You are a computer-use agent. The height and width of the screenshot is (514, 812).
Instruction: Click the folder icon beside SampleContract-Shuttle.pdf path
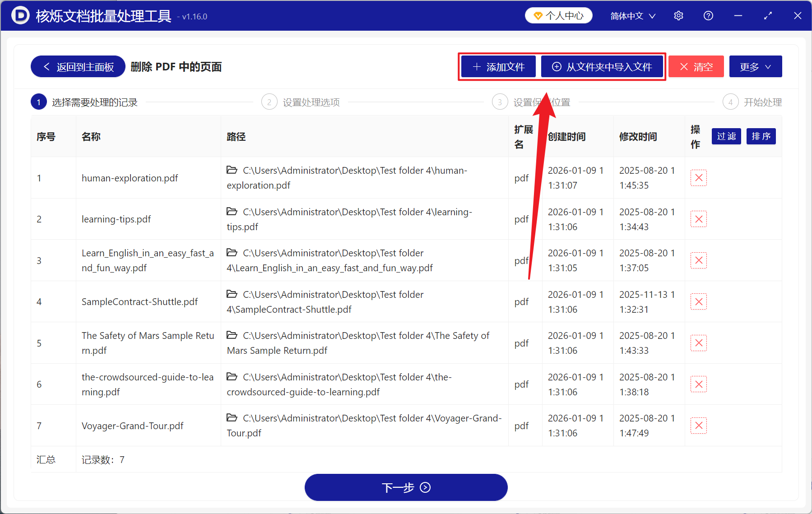pos(232,294)
